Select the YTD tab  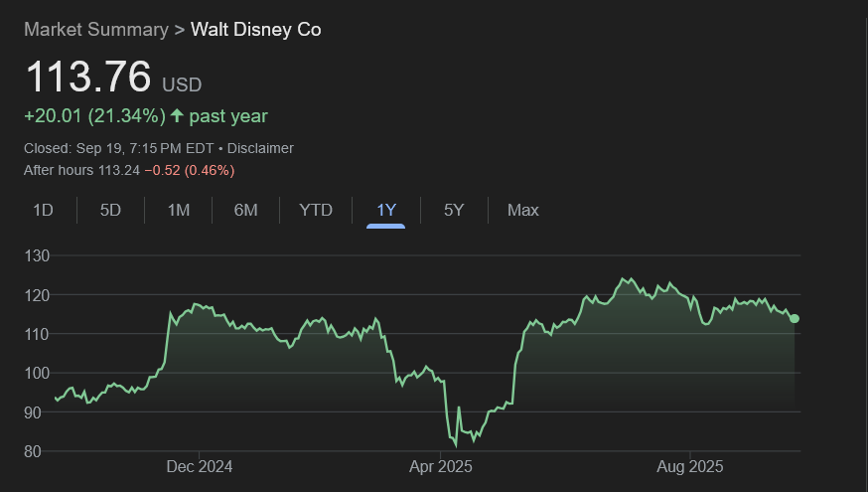(316, 210)
